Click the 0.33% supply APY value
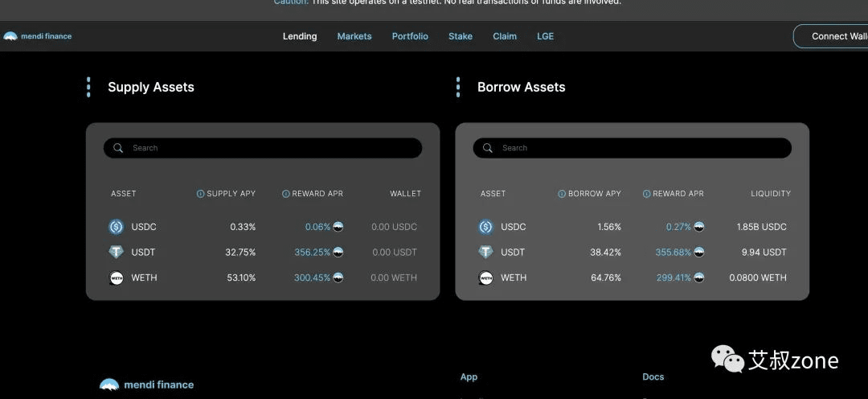 coord(243,227)
